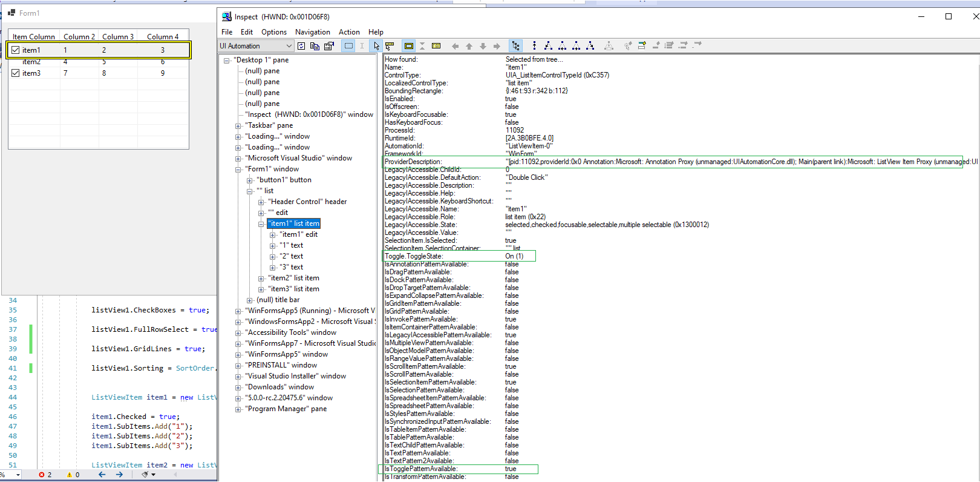Image resolution: width=980 pixels, height=482 pixels.
Task: Expand the "Taskbar" pane tree node
Action: coord(238,126)
